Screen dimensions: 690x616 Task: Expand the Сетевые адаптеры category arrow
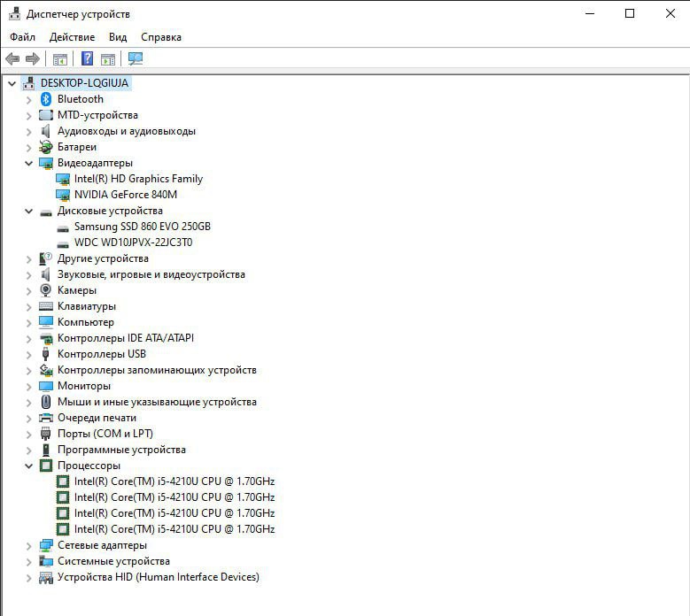(28, 546)
